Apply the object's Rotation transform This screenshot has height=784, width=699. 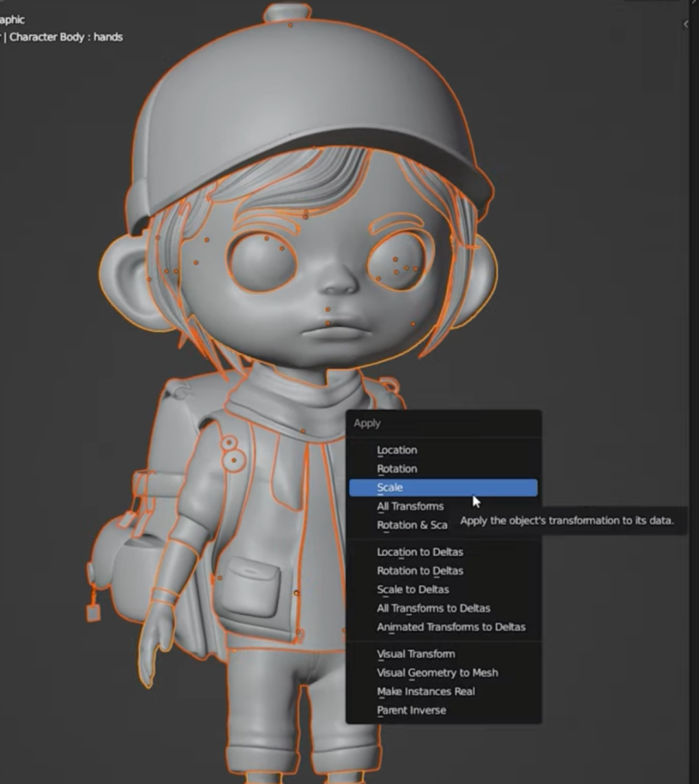coord(395,468)
